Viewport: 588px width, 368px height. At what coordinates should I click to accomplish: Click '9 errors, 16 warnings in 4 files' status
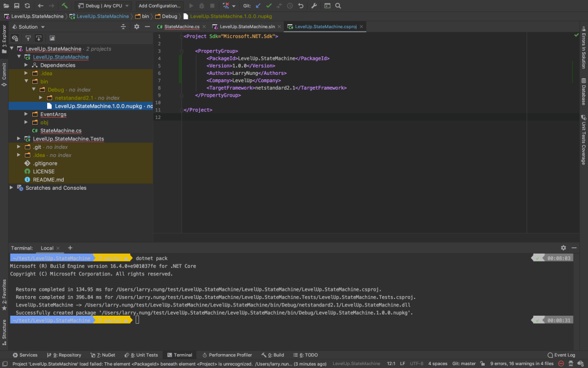pyautogui.click(x=521, y=363)
